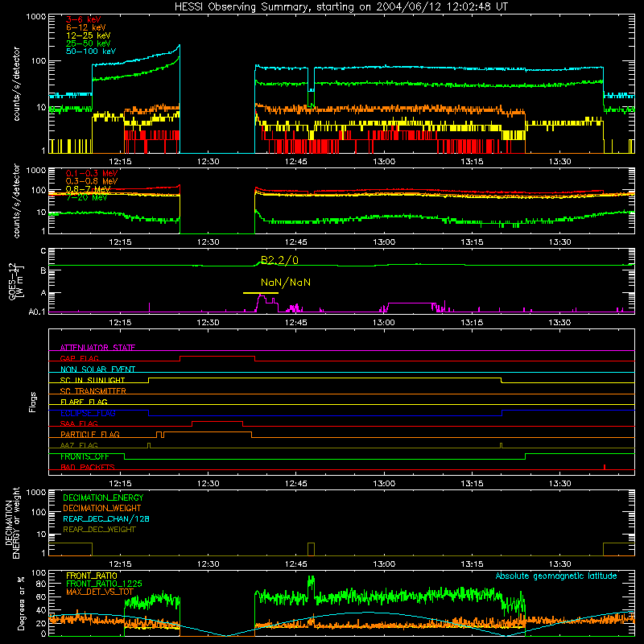
Task: Click the DECIMATION_WEIGHT legend label
Action: click(x=102, y=508)
